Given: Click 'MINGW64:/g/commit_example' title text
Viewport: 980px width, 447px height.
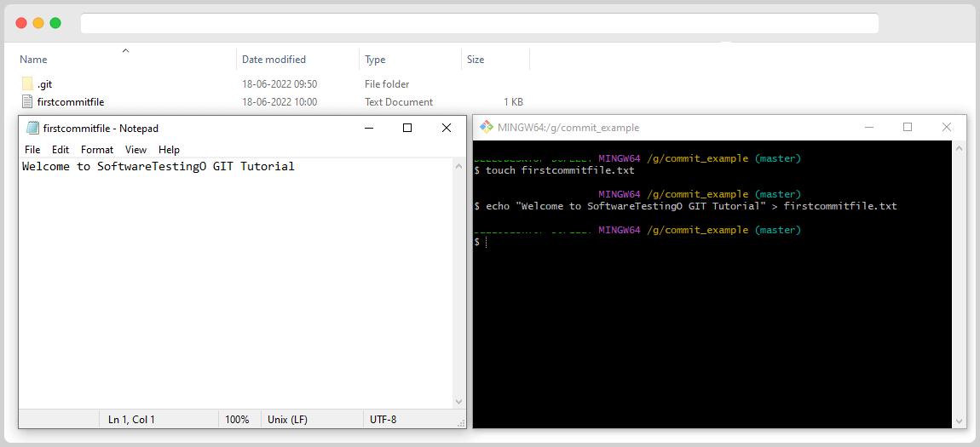Looking at the screenshot, I should click(568, 128).
